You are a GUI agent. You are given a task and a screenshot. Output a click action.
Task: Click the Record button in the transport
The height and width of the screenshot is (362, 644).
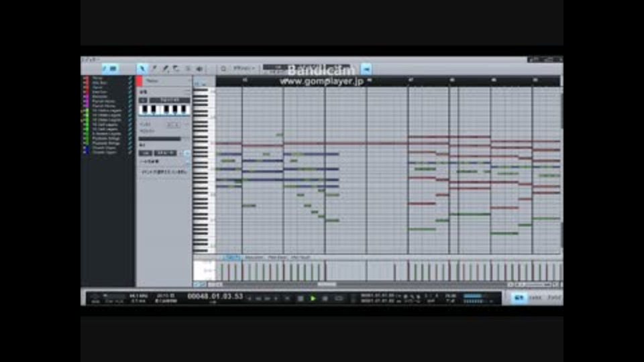click(325, 298)
